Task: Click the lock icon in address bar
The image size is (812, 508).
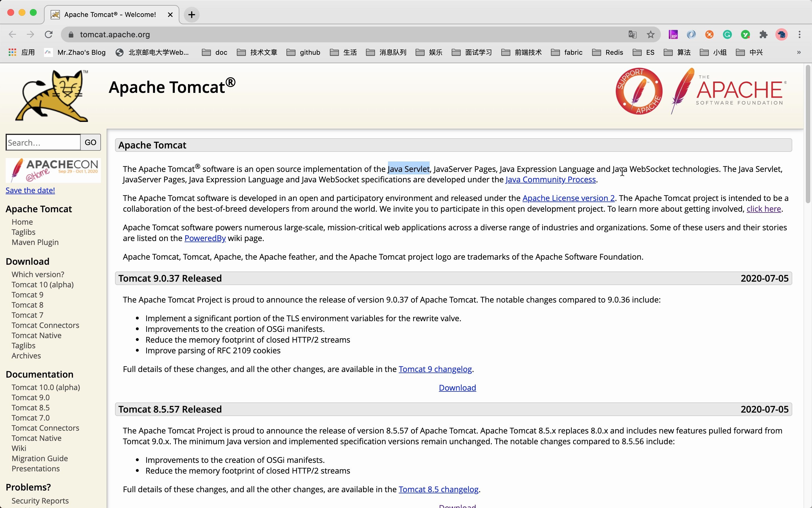Action: (71, 35)
